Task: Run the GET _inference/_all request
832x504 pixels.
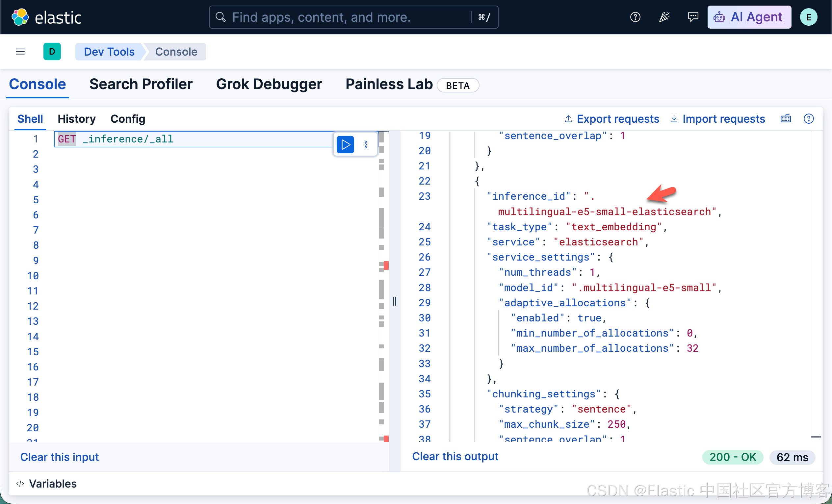Action: 346,144
